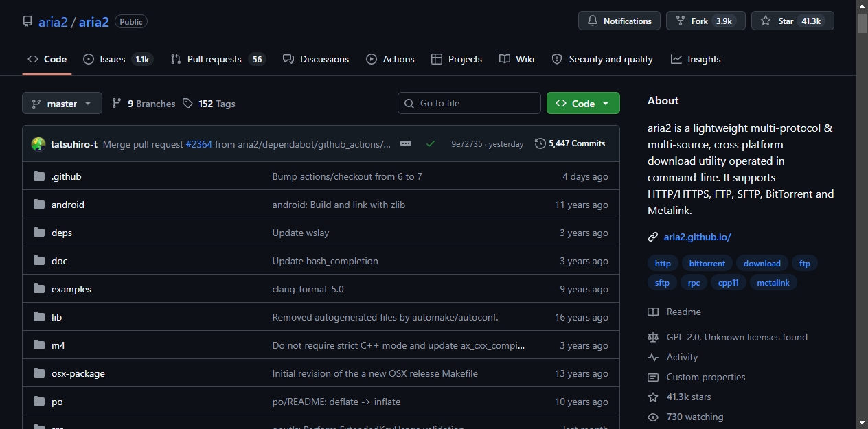Open commit 'po/README: deflate -> inflate'
The image size is (868, 429).
pyautogui.click(x=336, y=402)
